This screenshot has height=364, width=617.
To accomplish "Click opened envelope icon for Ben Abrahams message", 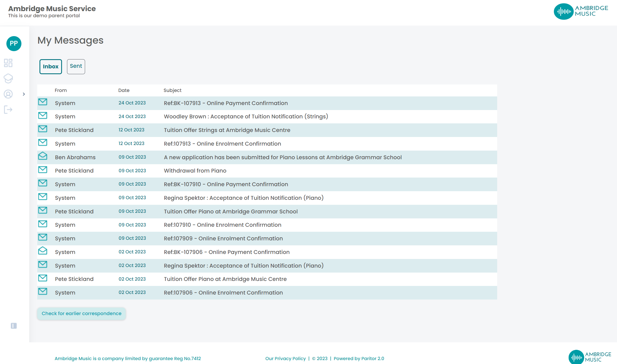I will [43, 156].
